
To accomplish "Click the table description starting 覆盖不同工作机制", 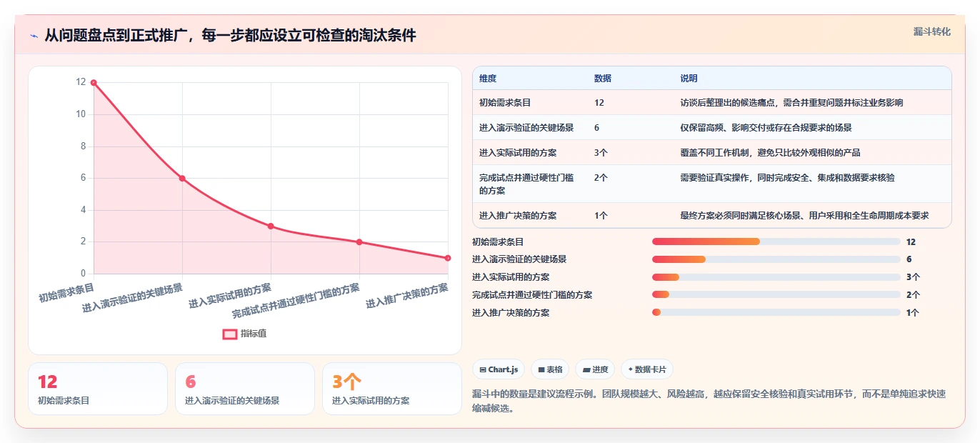I will tap(770, 153).
